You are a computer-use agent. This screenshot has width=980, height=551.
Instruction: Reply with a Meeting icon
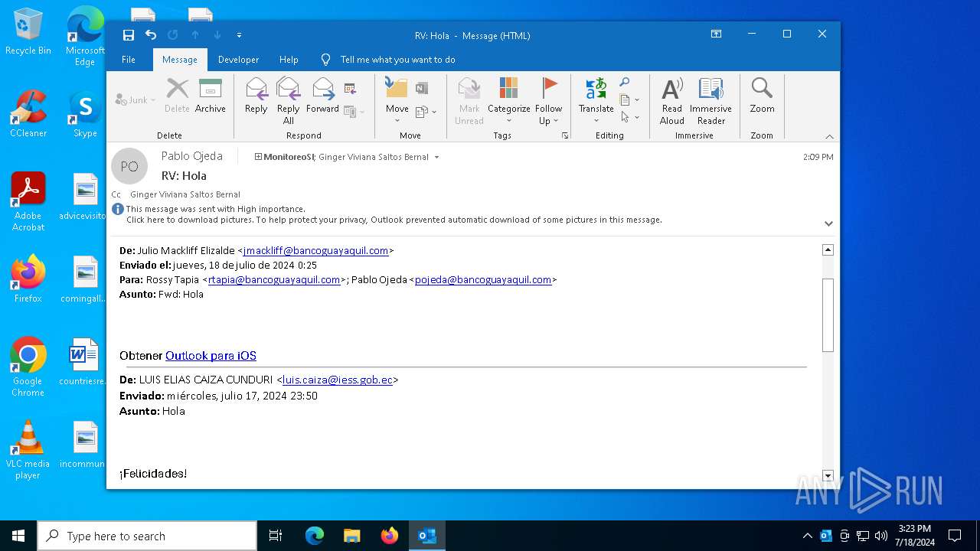(351, 89)
